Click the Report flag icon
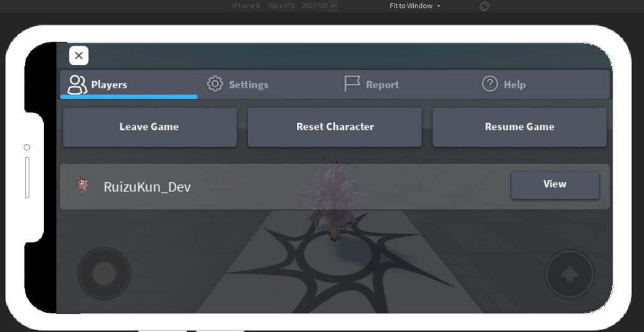This screenshot has height=332, width=644. point(352,84)
